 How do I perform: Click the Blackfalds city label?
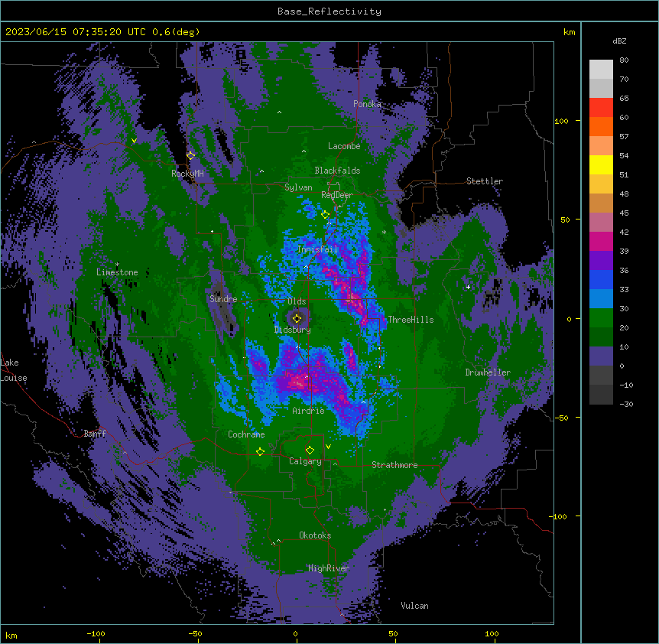(x=337, y=171)
